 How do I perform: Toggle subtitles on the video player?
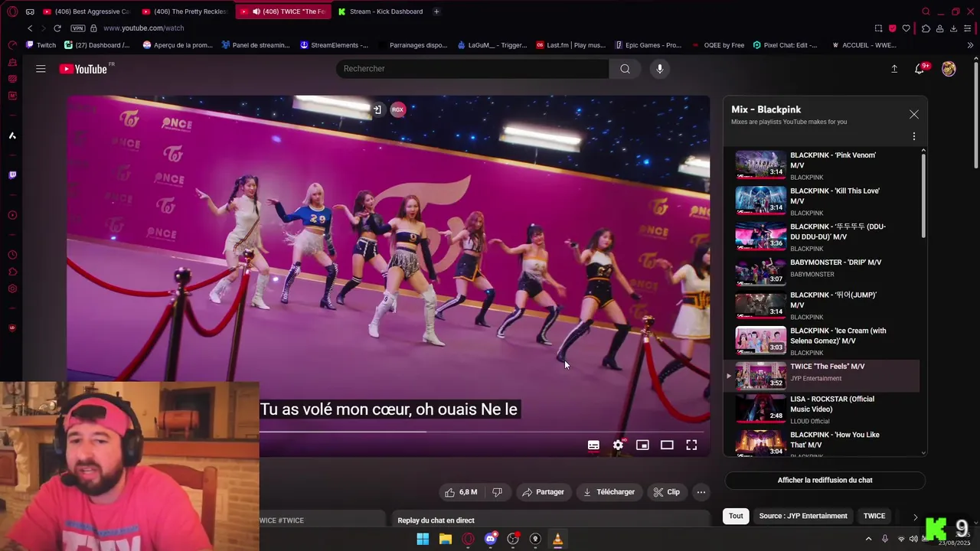tap(593, 445)
